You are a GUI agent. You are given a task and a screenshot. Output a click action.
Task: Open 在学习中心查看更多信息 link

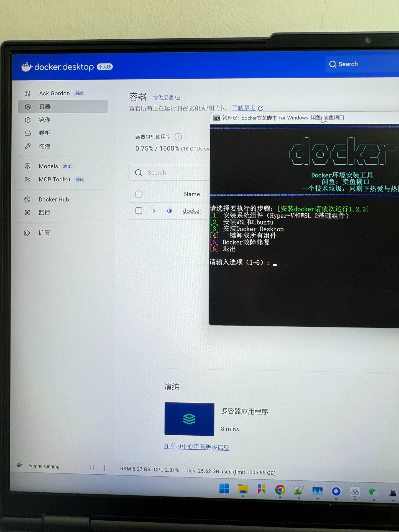pyautogui.click(x=196, y=447)
